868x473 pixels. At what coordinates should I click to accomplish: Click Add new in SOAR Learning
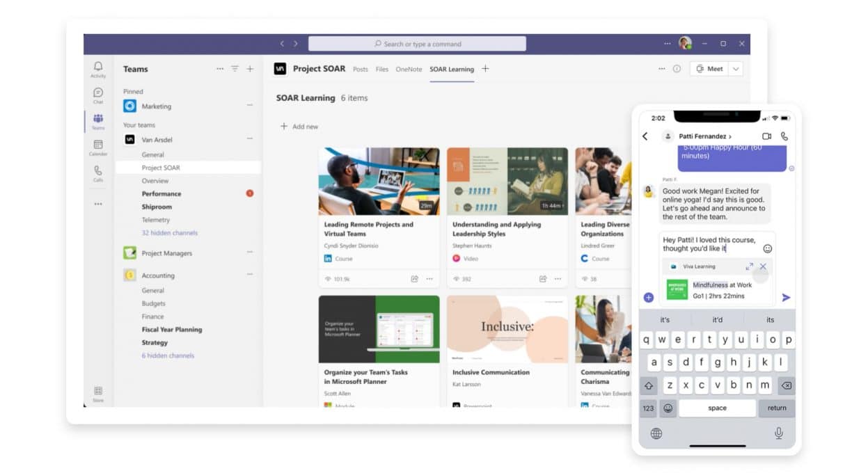point(299,127)
